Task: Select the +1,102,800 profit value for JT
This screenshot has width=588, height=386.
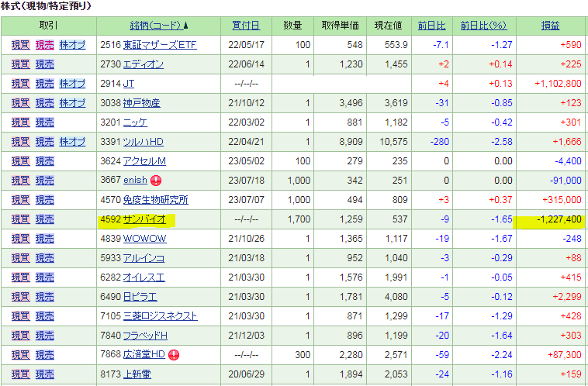Action: pyautogui.click(x=558, y=84)
